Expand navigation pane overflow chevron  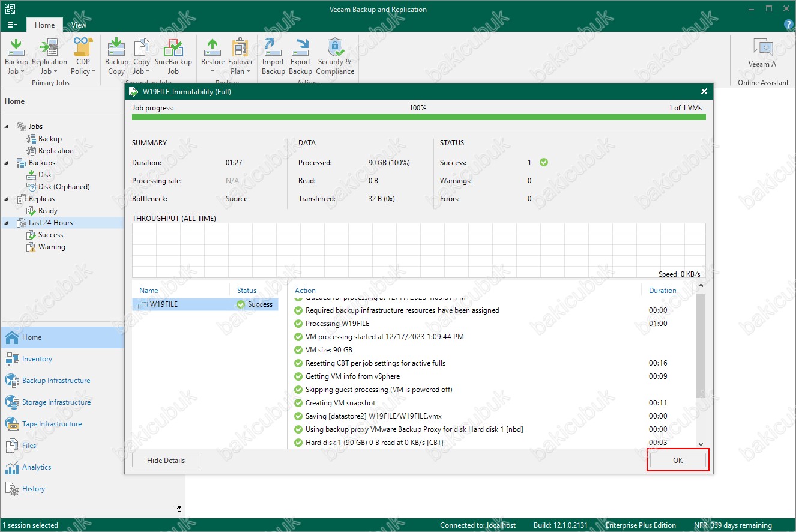(179, 509)
